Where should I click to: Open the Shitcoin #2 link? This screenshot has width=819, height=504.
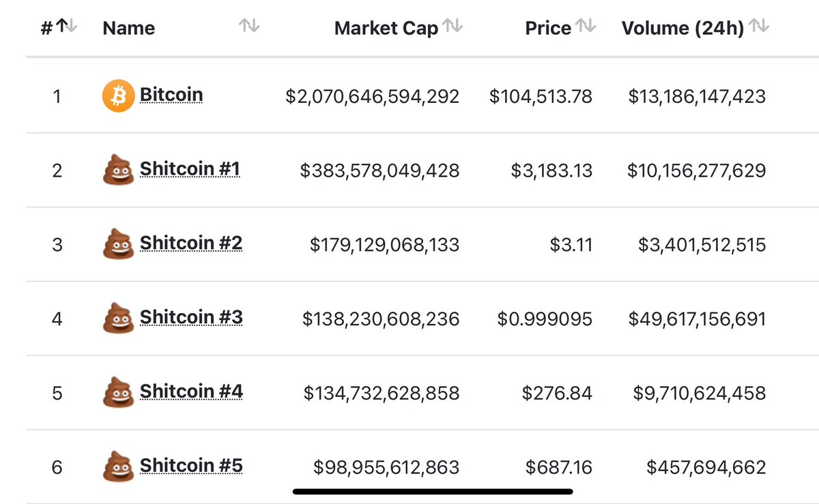click(x=191, y=243)
